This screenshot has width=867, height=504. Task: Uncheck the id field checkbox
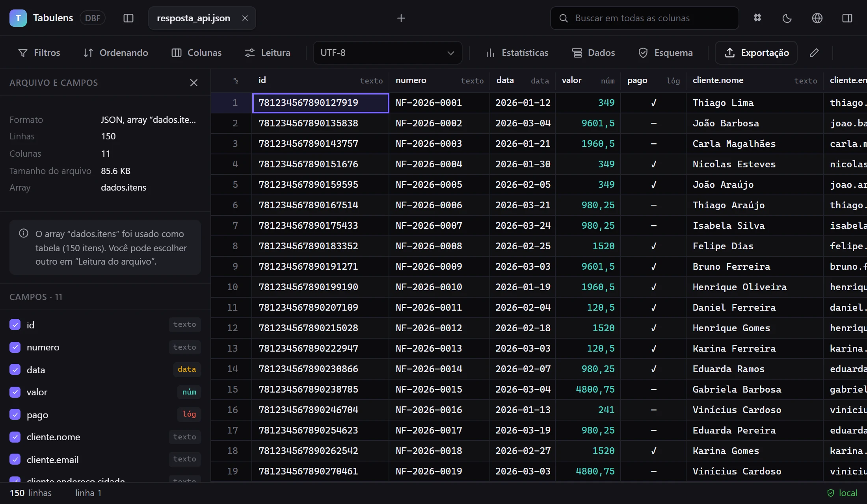click(x=15, y=325)
